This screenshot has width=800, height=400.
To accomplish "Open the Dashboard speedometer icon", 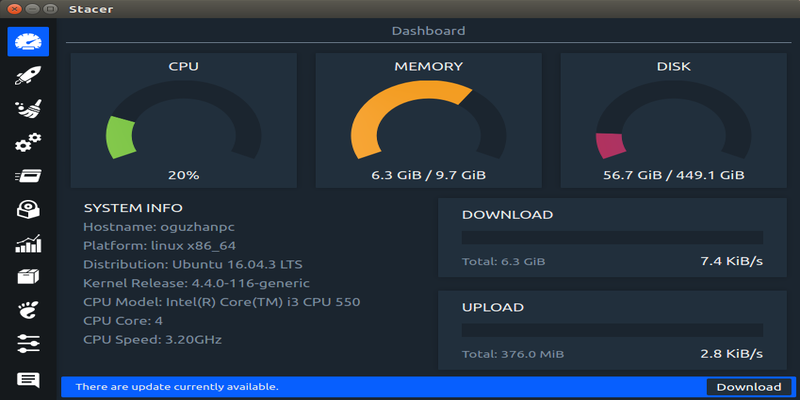I will tap(28, 41).
